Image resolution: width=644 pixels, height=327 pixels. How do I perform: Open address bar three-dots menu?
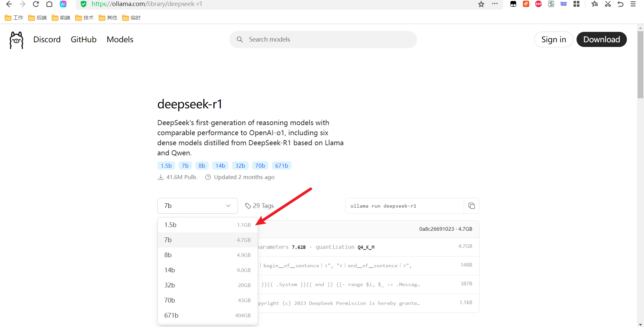pyautogui.click(x=495, y=4)
